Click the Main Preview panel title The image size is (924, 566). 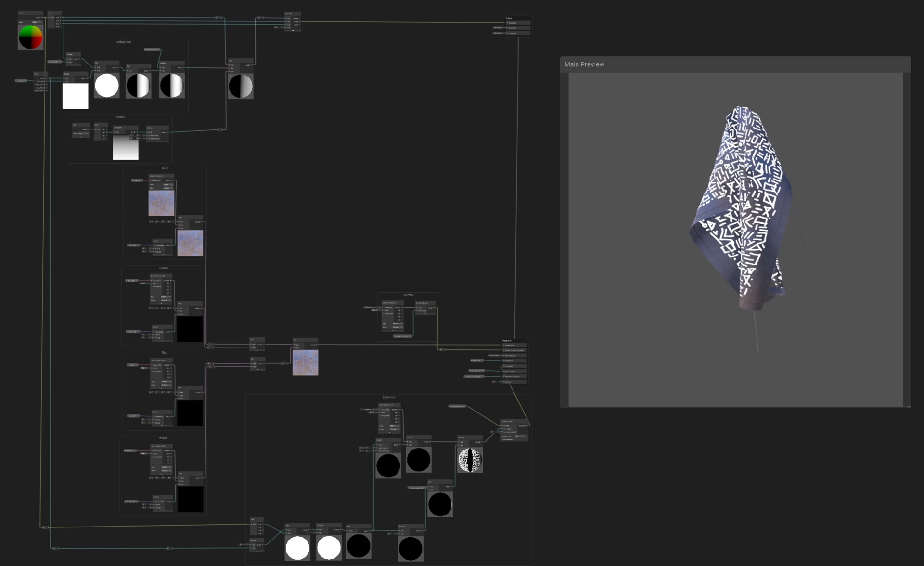(x=584, y=64)
